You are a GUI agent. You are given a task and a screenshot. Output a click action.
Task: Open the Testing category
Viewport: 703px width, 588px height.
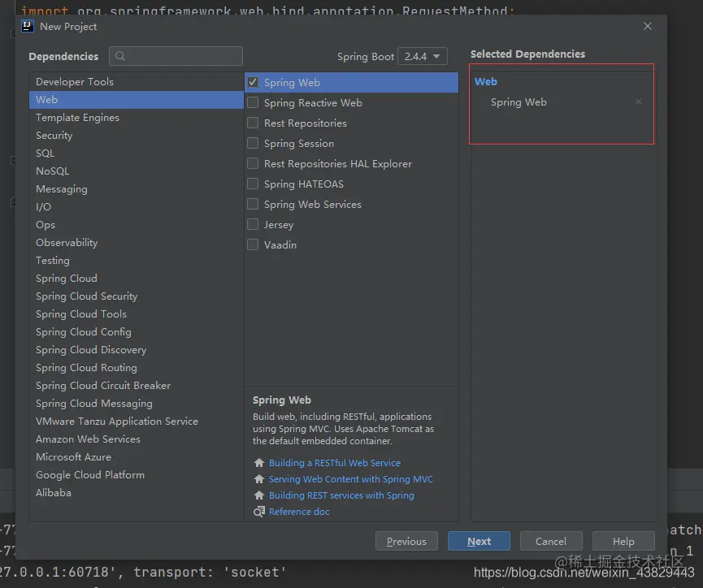(137, 261)
